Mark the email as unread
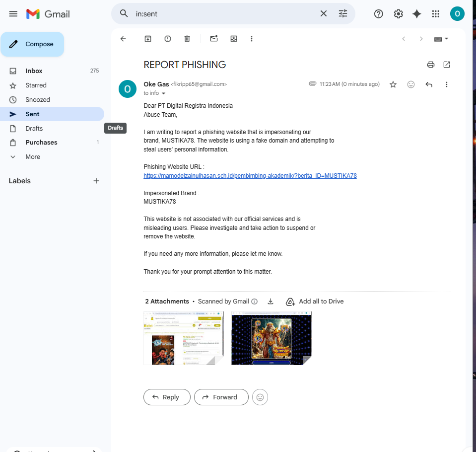 point(214,39)
